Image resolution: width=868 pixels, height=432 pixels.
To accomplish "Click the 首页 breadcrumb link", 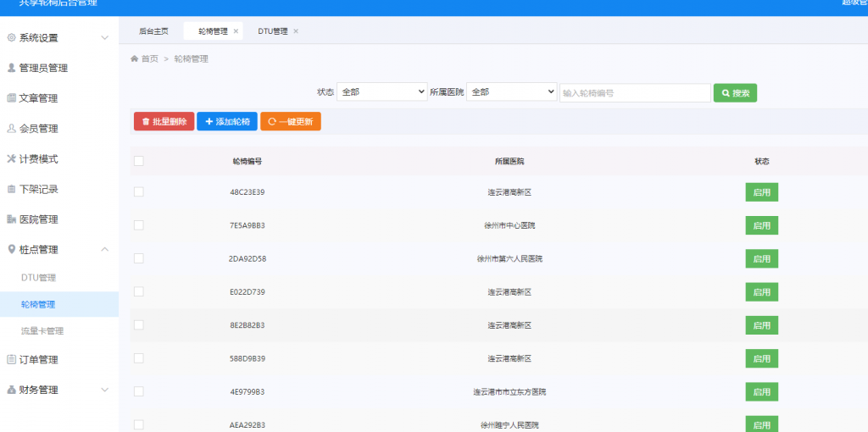I will (149, 58).
